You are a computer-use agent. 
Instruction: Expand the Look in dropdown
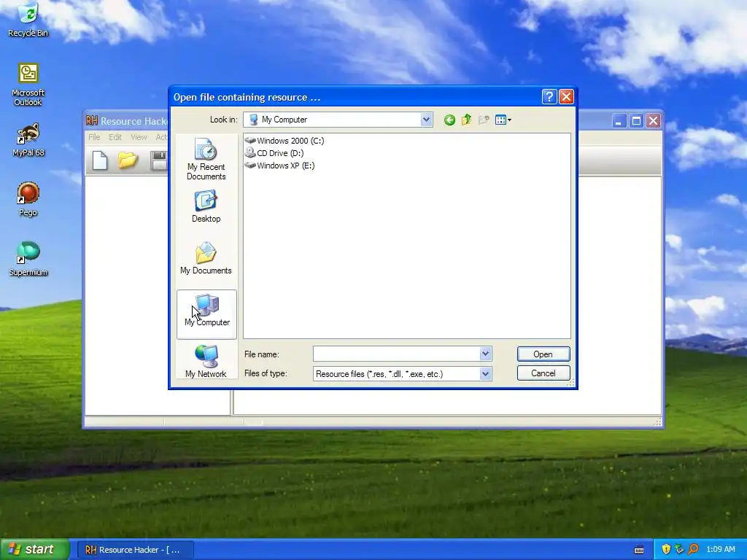426,120
